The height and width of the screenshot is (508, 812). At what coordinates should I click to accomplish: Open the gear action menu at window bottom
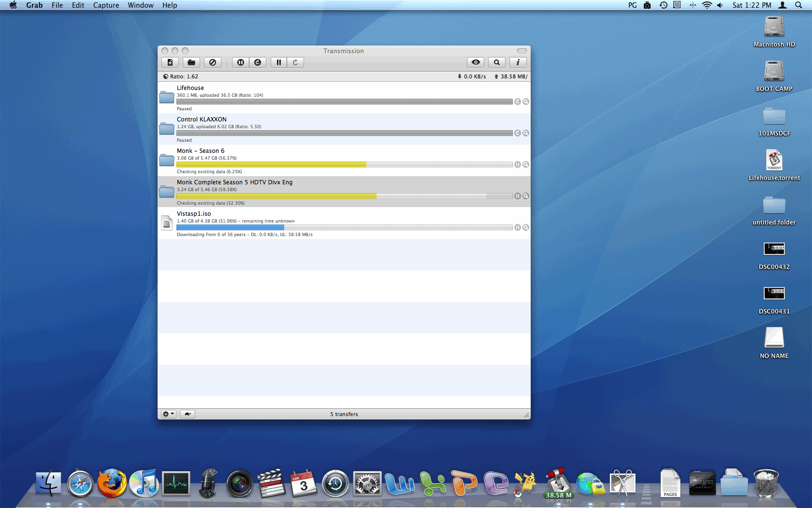pyautogui.click(x=168, y=414)
